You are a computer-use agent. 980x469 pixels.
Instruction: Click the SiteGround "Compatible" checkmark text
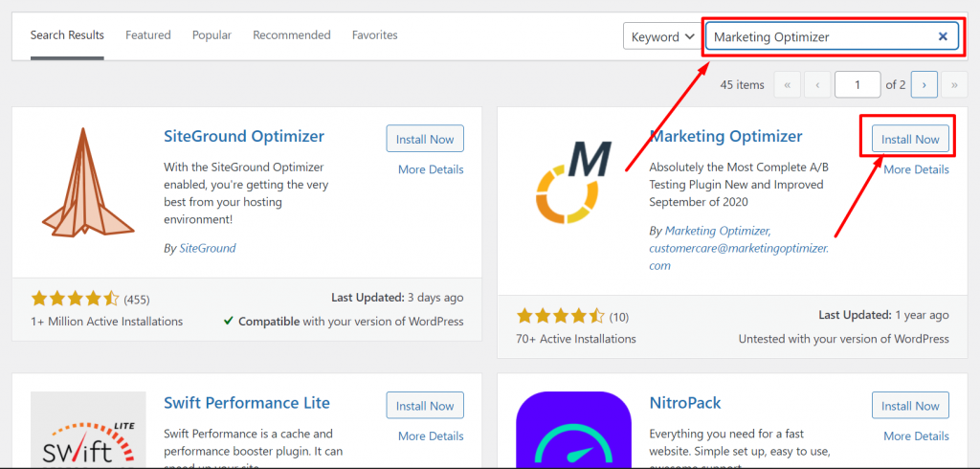click(344, 322)
